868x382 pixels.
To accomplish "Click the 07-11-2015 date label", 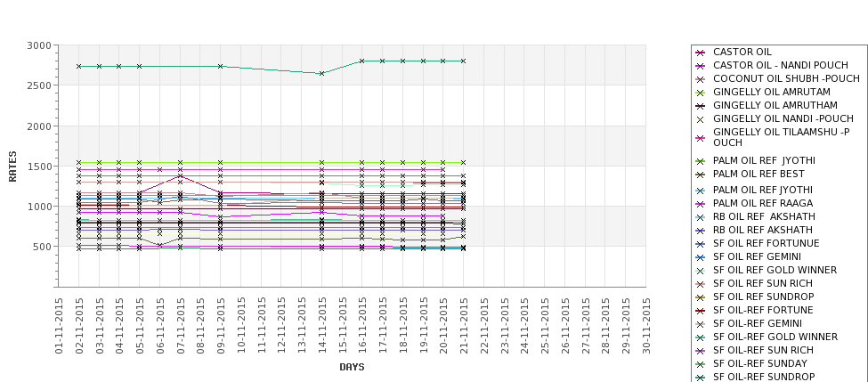I will coord(181,326).
